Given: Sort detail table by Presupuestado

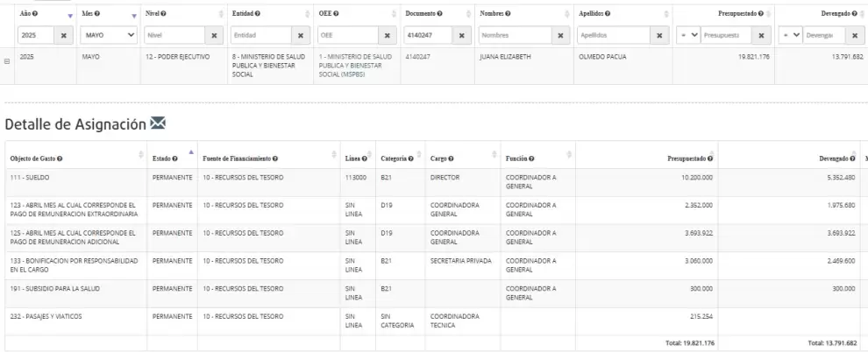Looking at the screenshot, I should 713,154.
